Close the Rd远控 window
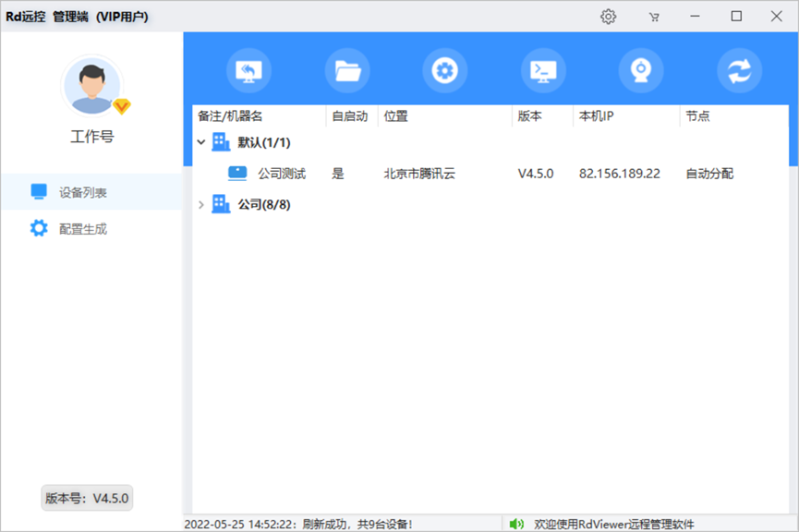The width and height of the screenshot is (799, 532). (x=776, y=17)
